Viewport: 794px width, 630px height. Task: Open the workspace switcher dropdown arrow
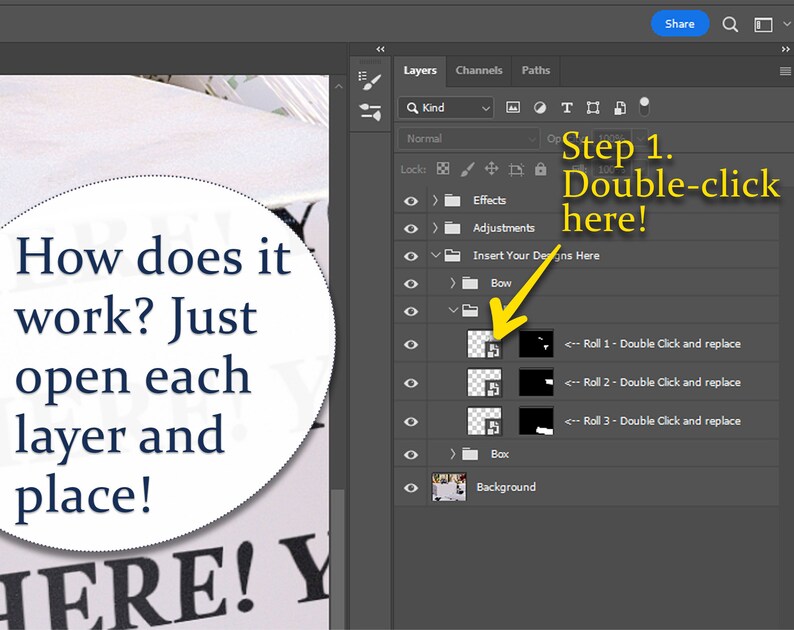click(x=787, y=23)
